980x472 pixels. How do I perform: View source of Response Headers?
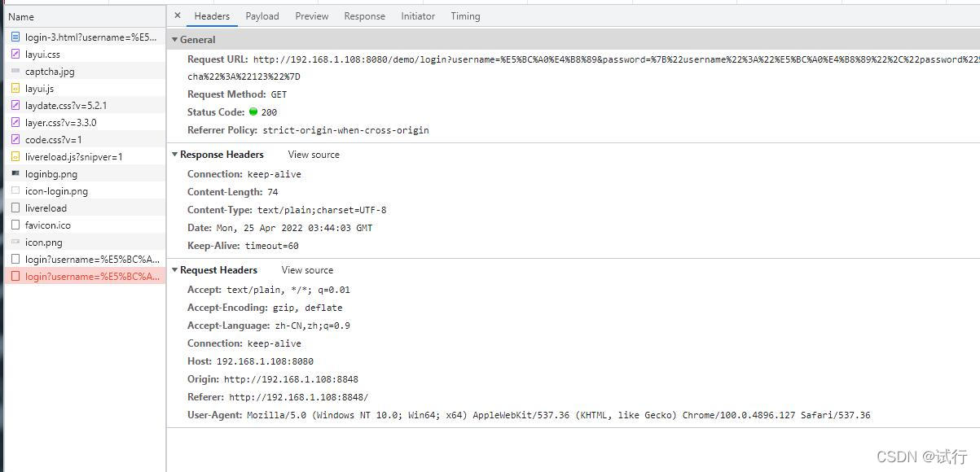314,155
